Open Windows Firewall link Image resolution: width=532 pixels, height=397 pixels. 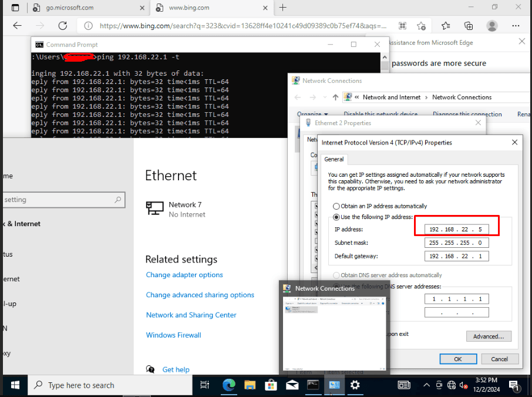[x=173, y=335]
